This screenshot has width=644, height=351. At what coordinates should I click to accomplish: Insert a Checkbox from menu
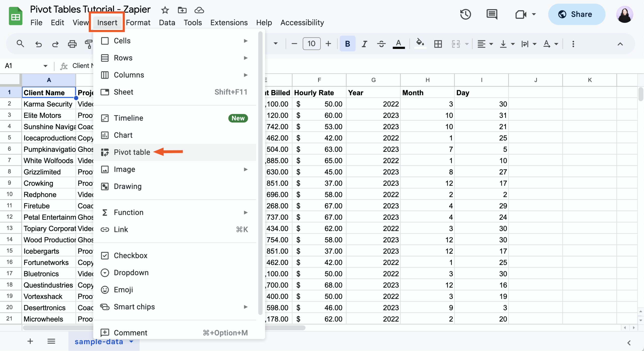point(130,256)
